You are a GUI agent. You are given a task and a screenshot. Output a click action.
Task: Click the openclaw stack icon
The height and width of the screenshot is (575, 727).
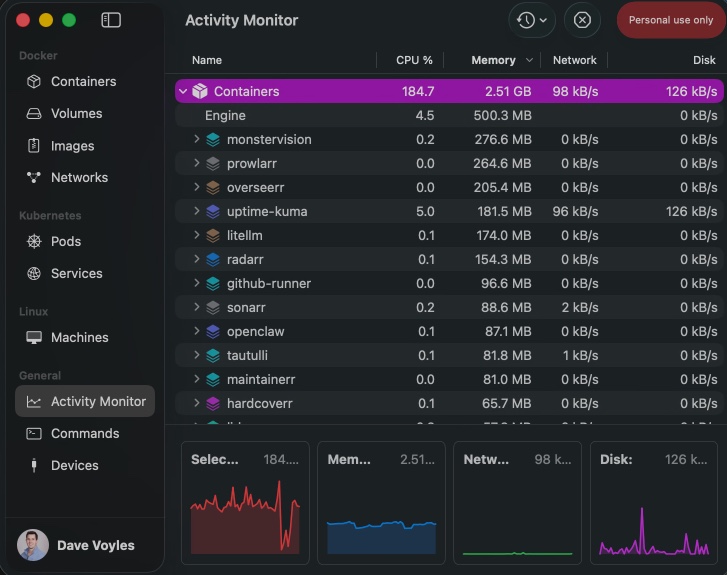coord(213,332)
